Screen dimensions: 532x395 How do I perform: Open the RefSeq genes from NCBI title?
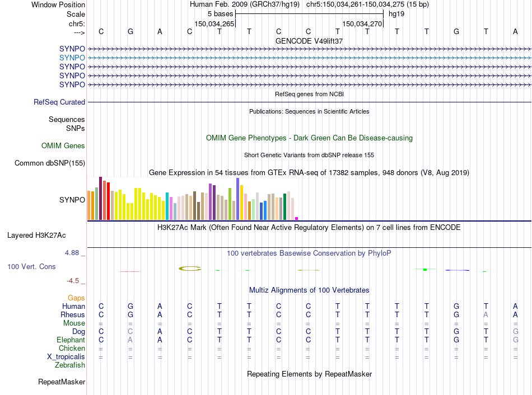coord(309,94)
